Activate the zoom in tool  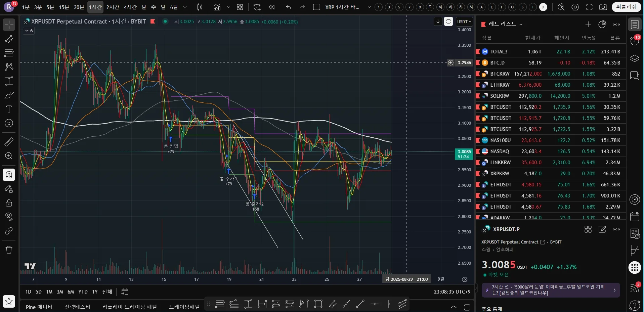click(x=9, y=156)
